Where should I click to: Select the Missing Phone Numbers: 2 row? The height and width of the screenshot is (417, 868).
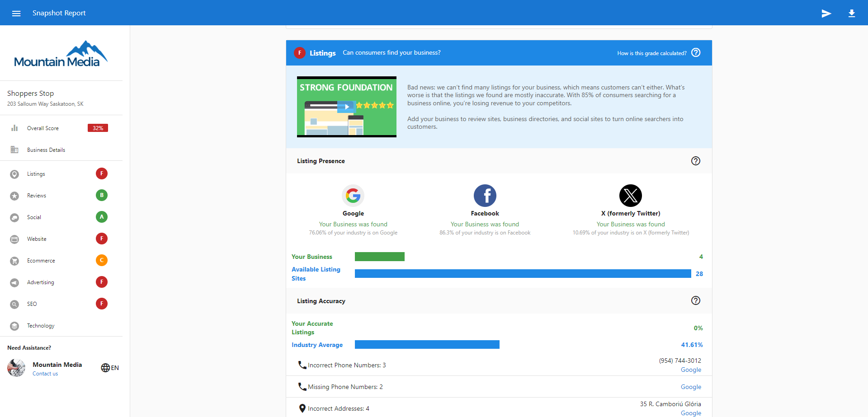point(499,387)
